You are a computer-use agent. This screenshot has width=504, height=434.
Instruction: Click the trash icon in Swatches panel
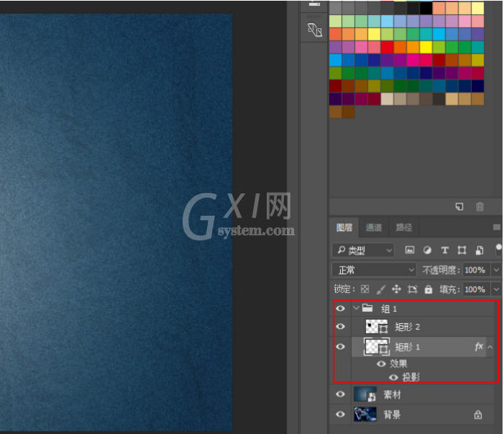pos(480,207)
